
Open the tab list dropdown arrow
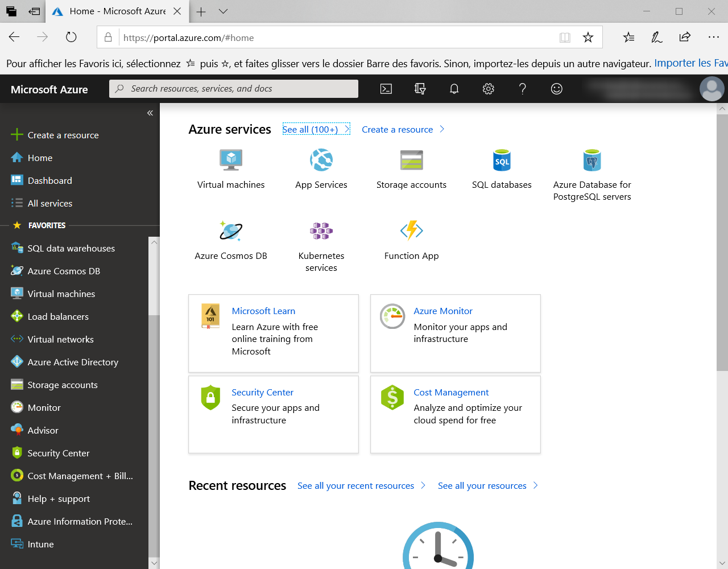tap(224, 11)
